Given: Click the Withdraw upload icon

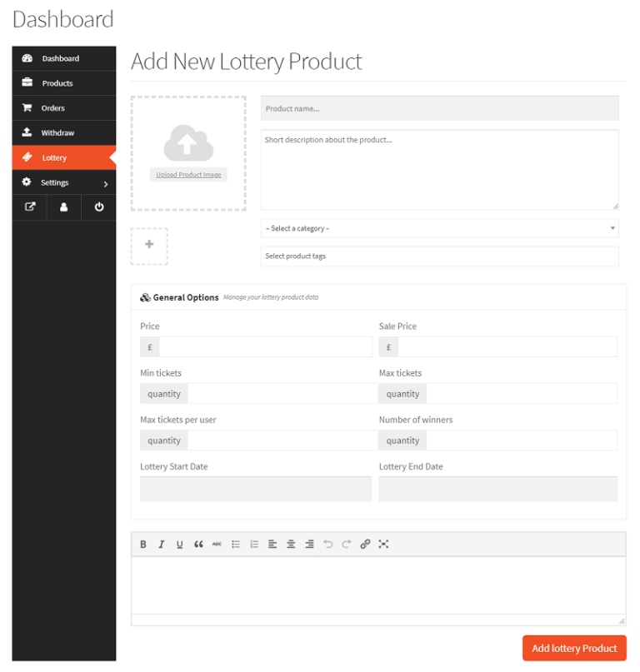Looking at the screenshot, I should click(x=27, y=132).
